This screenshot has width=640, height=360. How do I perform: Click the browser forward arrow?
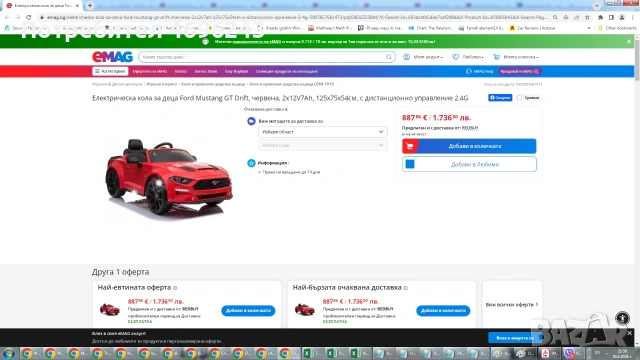coord(18,18)
